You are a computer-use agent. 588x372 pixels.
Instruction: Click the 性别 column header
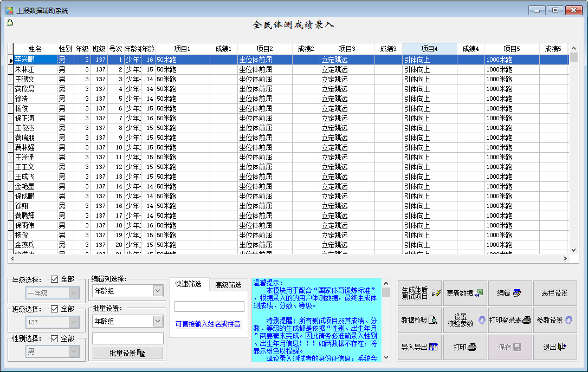coord(65,49)
